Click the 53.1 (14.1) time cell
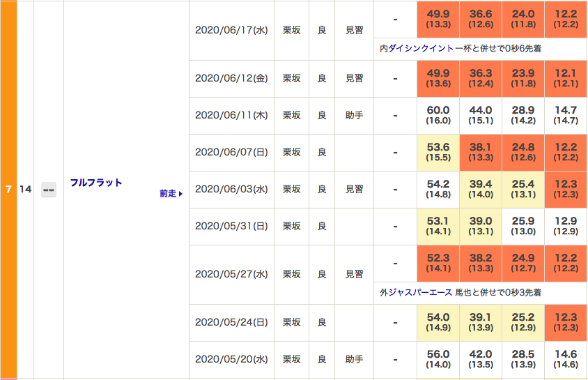 click(x=438, y=226)
